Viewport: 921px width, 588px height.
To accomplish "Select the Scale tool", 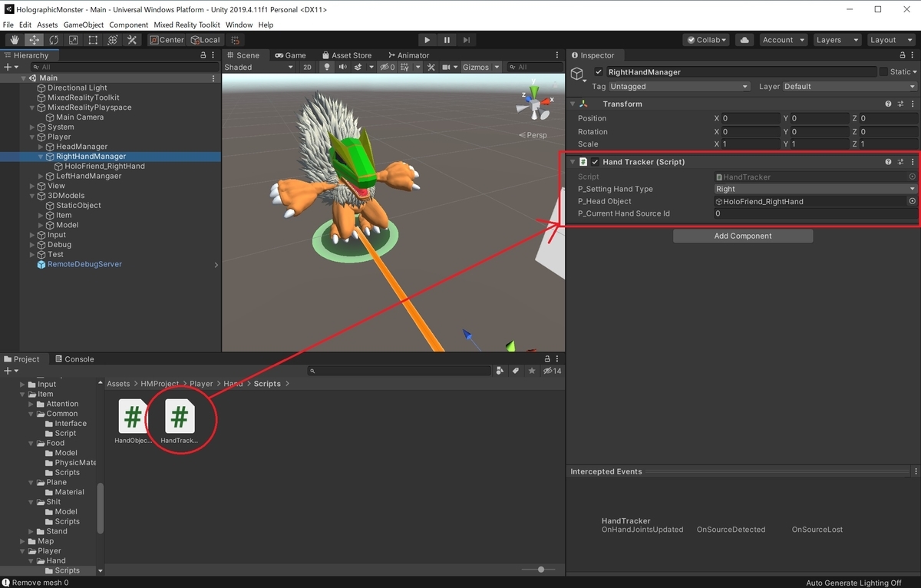I will (x=73, y=40).
